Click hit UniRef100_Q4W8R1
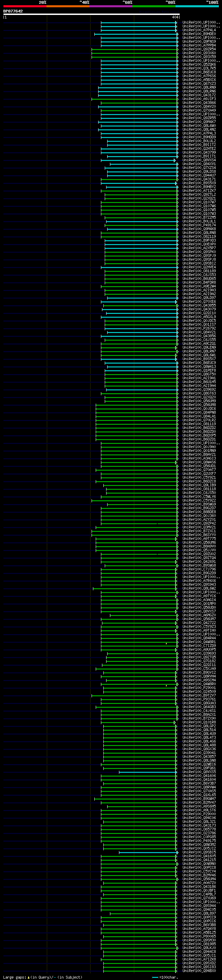The image size is (222, 980). pyautogui.click(x=199, y=642)
